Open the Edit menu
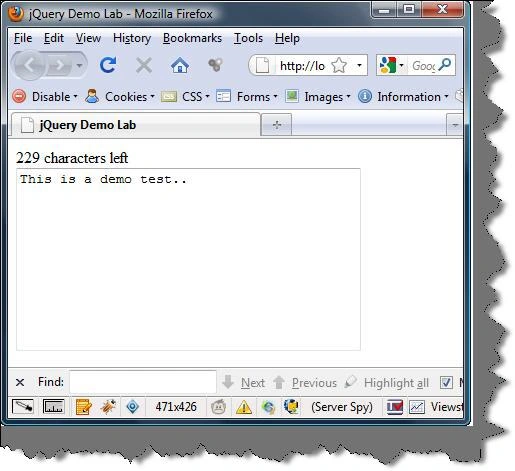This screenshot has width=515, height=471. (54, 38)
